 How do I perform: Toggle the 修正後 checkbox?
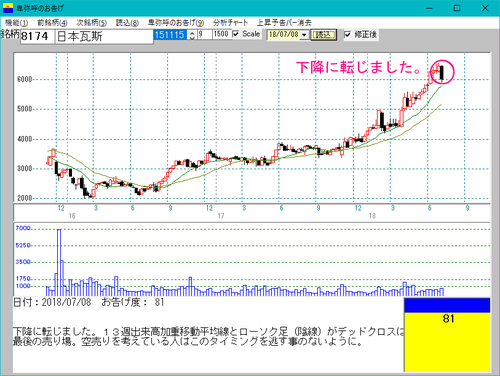[x=348, y=34]
